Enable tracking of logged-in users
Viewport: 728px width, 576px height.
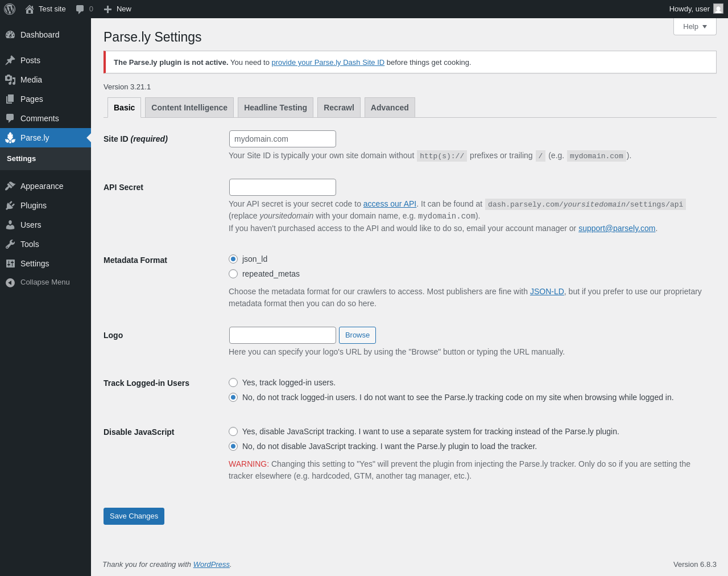233,382
